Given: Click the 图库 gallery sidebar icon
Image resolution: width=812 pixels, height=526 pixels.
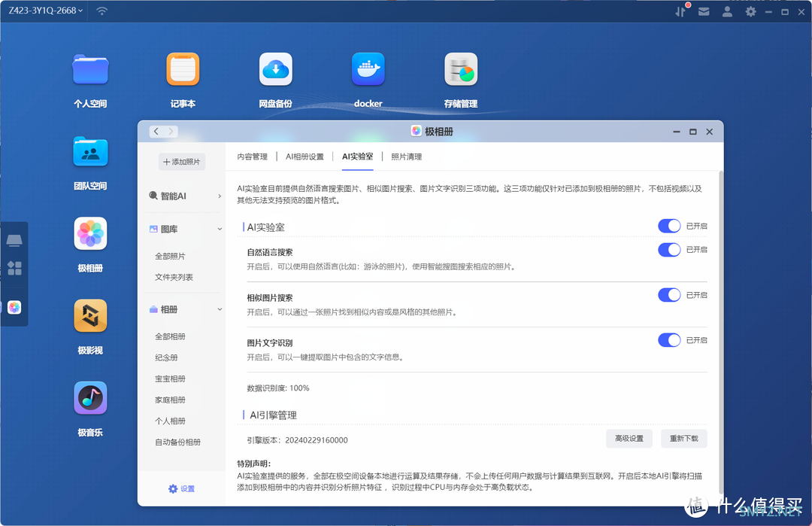Looking at the screenshot, I should tap(153, 229).
